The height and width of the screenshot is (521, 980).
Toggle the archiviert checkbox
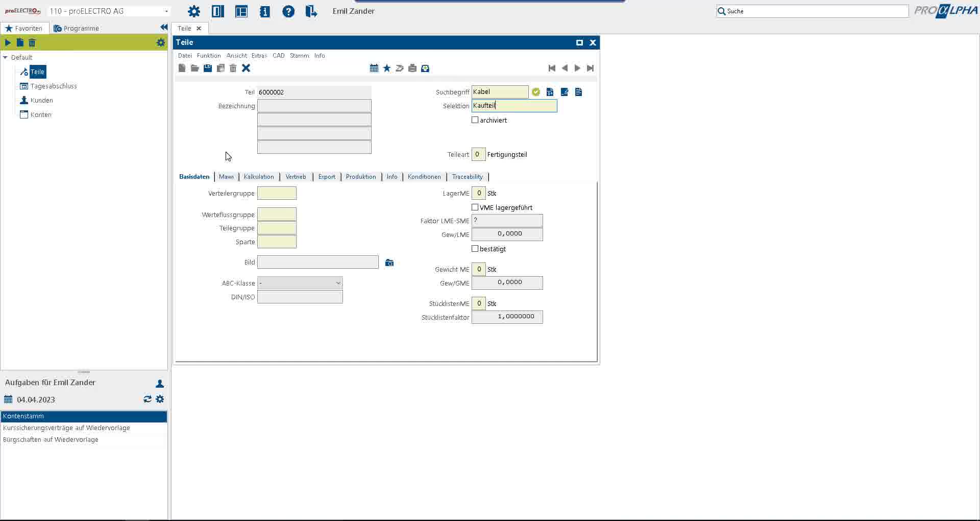pos(475,120)
